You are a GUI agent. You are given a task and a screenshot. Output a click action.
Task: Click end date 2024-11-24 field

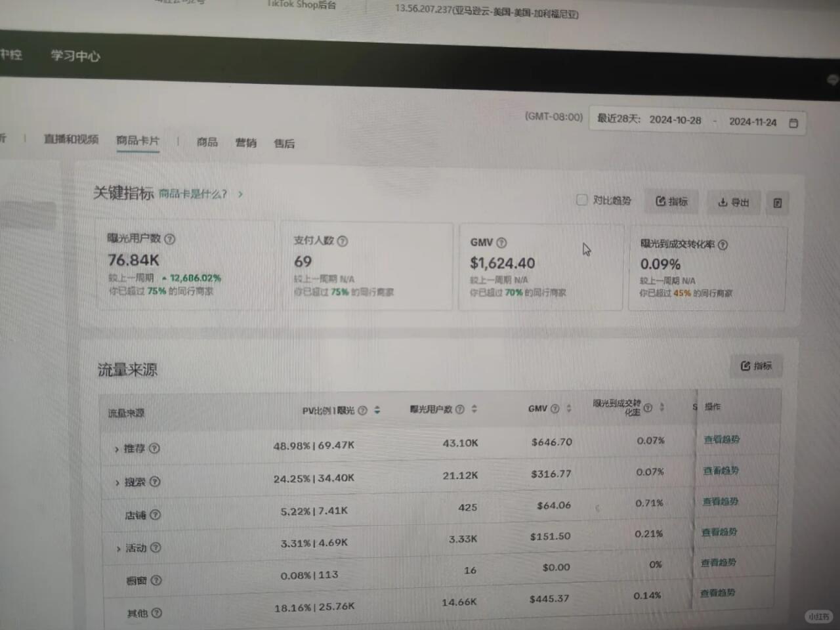pyautogui.click(x=753, y=122)
